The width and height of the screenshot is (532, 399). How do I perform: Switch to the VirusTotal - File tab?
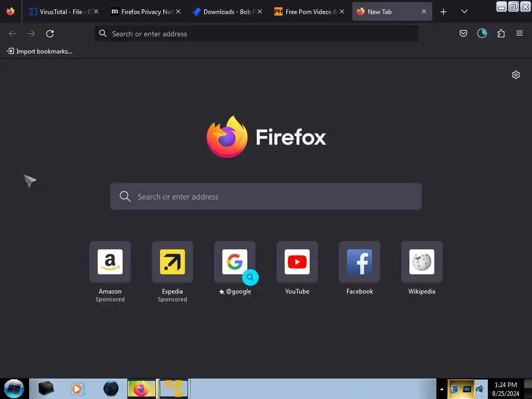click(63, 11)
